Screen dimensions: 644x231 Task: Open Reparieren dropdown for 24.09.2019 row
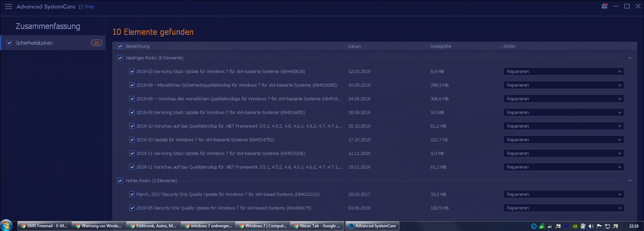[564, 99]
